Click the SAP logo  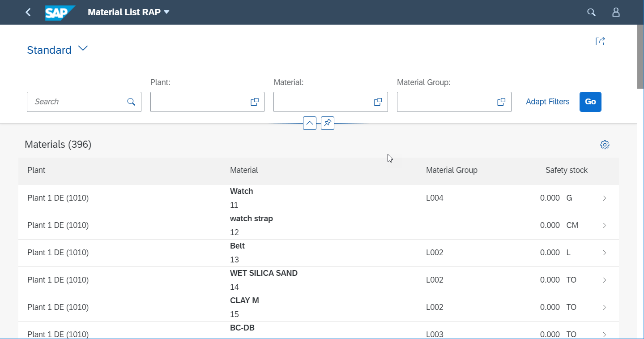[60, 13]
